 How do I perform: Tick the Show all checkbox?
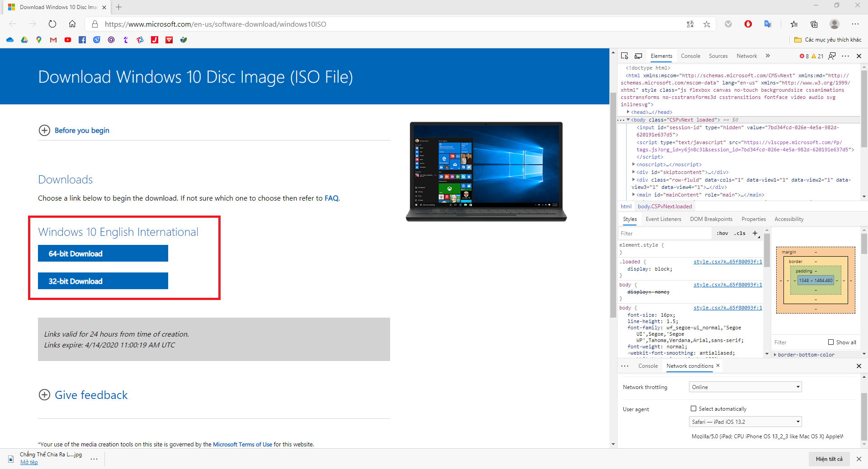point(831,342)
